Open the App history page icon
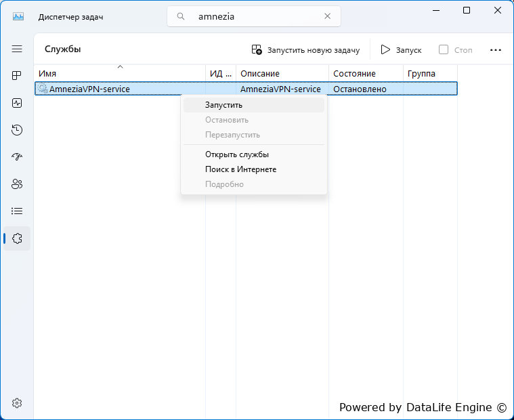 [x=17, y=130]
